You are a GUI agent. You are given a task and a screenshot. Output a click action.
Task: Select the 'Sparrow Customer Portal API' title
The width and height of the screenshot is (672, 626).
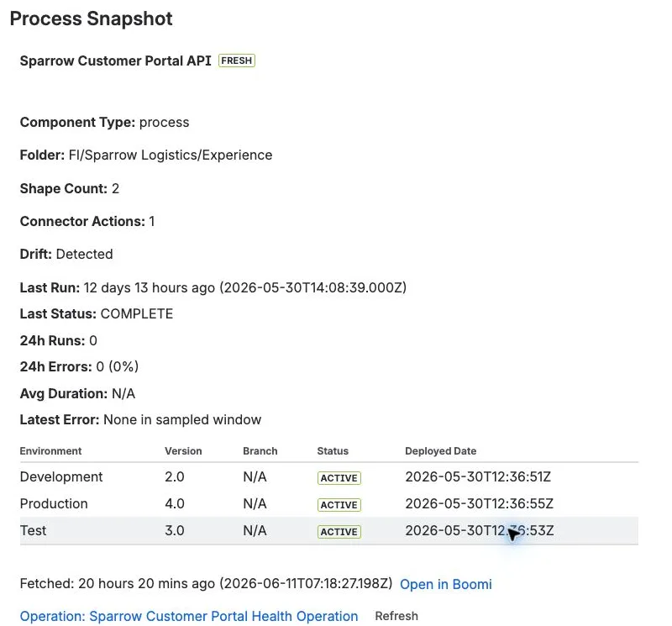116,60
